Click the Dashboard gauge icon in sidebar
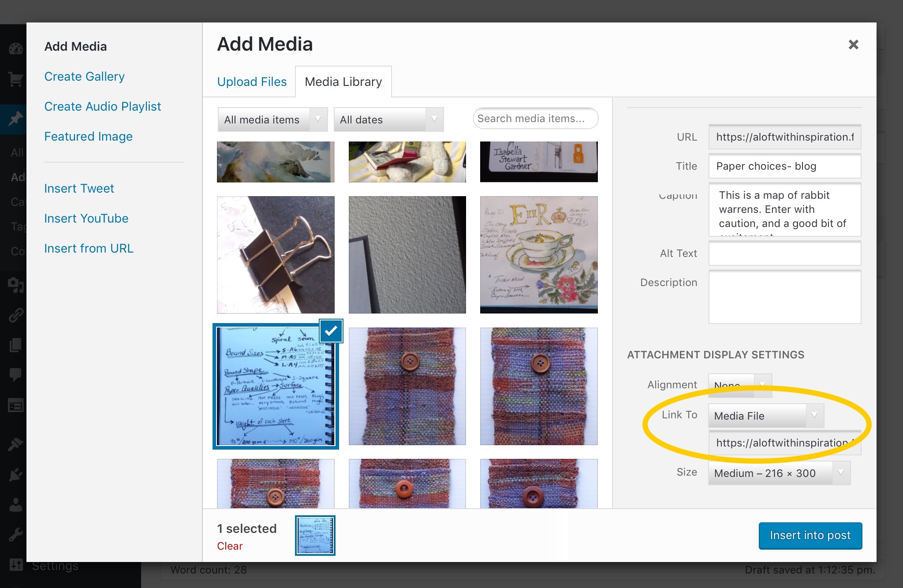This screenshot has width=903, height=588. (x=15, y=48)
